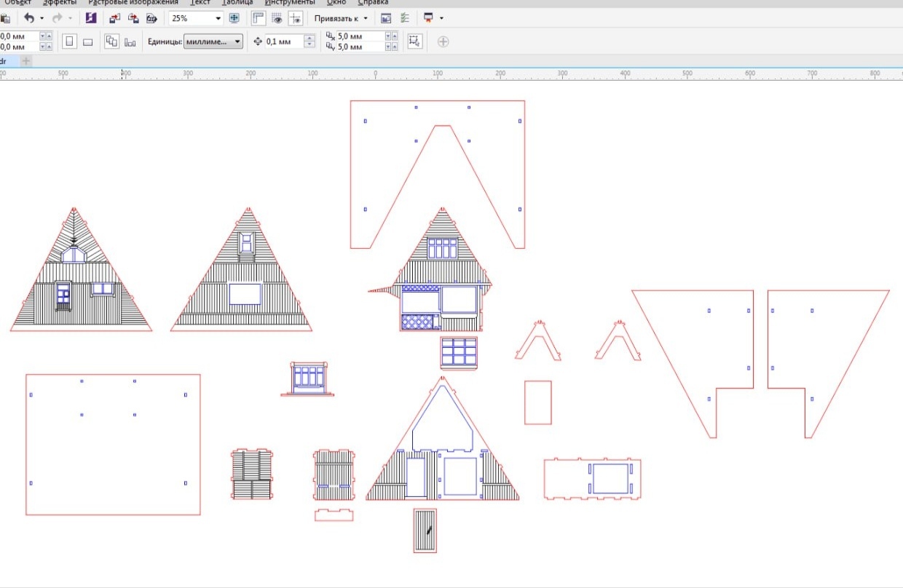Viewport: 903px width, 588px height.
Task: Open the Options dialog icon
Action: click(x=401, y=18)
